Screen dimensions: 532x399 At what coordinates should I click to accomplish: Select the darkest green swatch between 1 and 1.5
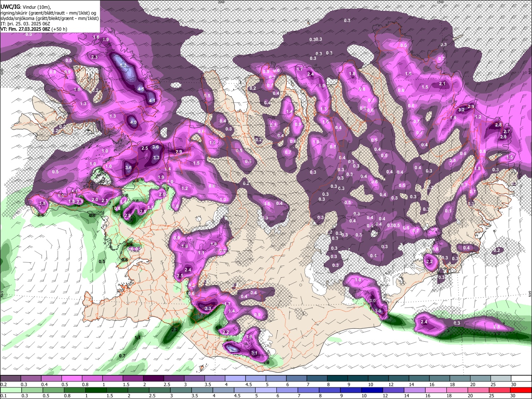(x=96, y=390)
